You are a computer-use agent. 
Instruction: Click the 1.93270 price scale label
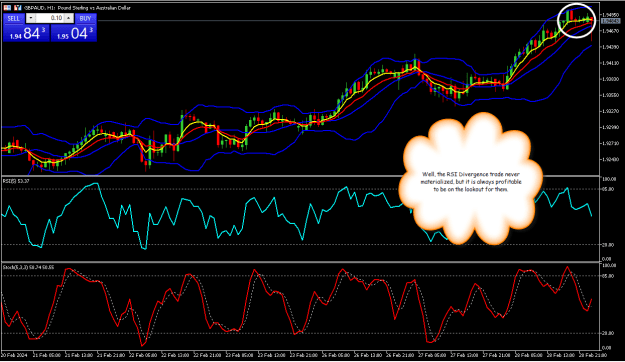610,111
